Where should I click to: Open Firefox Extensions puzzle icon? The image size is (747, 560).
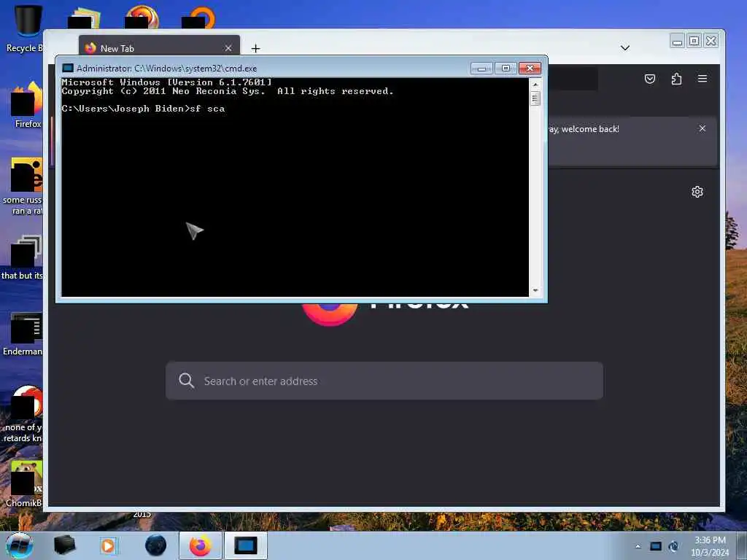tap(676, 79)
